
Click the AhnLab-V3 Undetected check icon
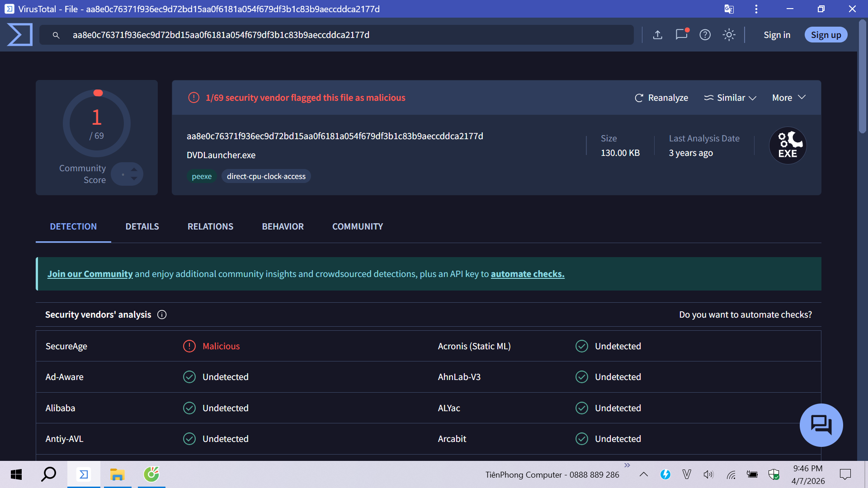point(581,377)
